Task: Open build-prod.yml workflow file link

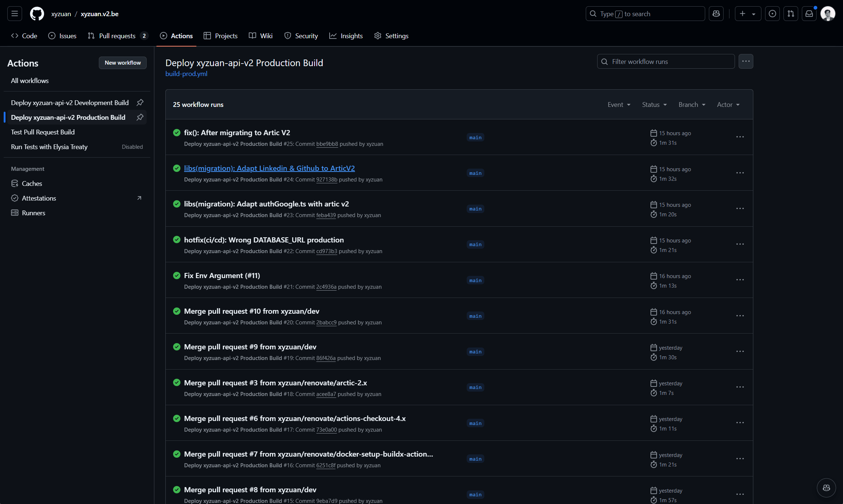Action: pos(186,74)
